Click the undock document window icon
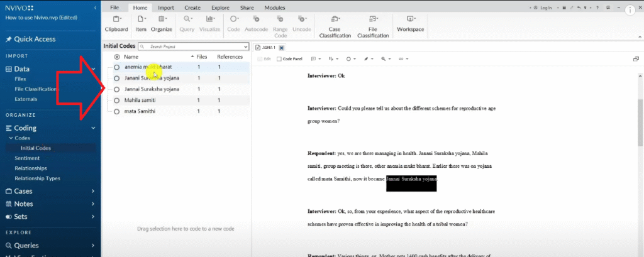Viewport: 644px width, 257px height. click(x=636, y=59)
